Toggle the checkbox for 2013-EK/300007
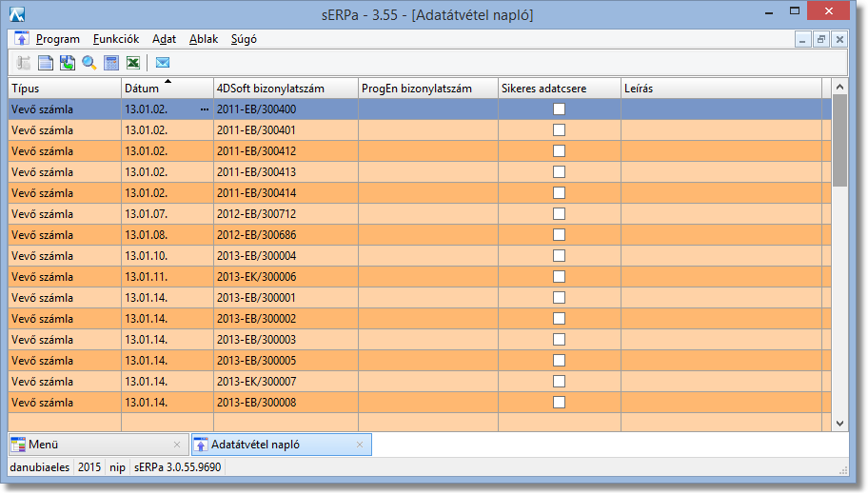 pos(559,382)
